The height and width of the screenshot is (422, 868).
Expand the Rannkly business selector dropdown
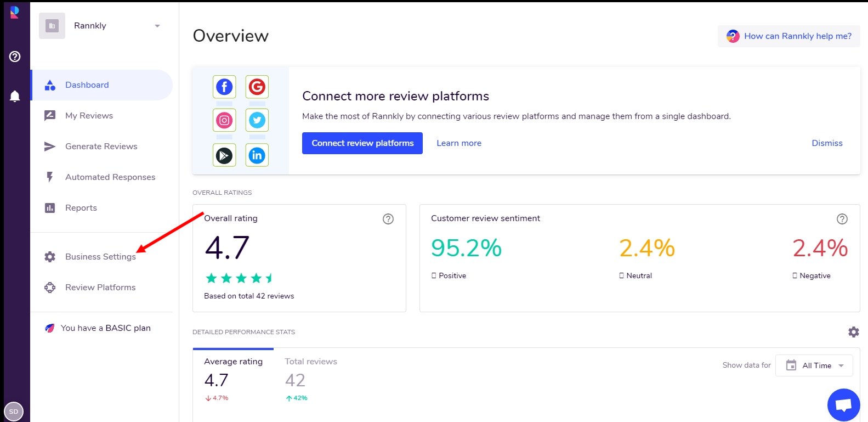(157, 26)
